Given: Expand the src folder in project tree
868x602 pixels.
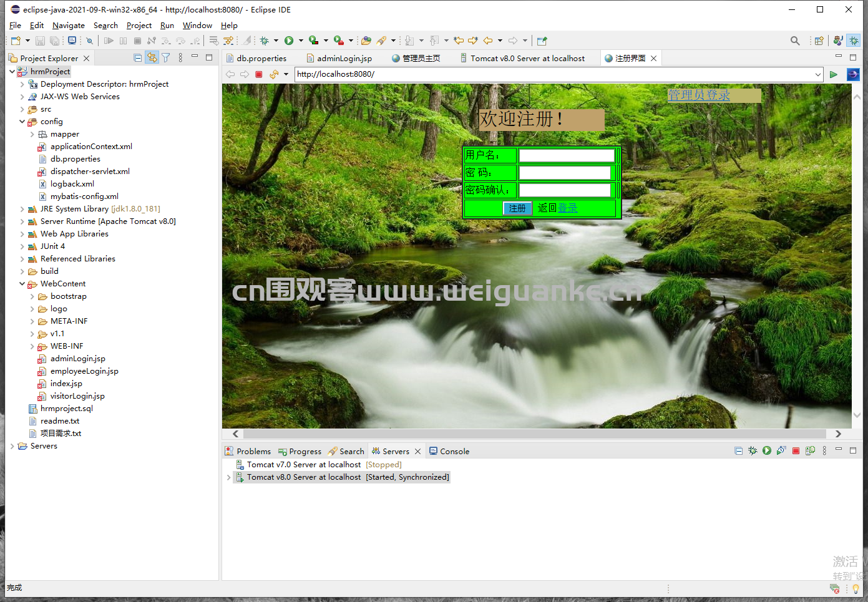Looking at the screenshot, I should pos(22,109).
